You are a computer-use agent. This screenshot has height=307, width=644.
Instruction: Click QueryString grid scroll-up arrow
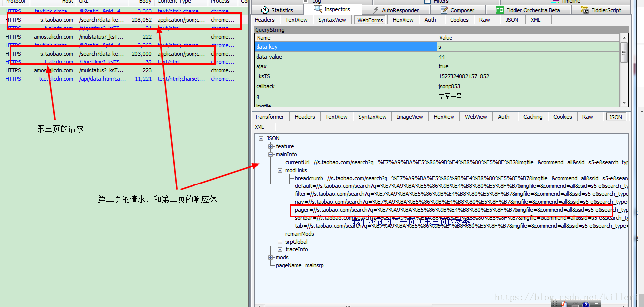624,38
